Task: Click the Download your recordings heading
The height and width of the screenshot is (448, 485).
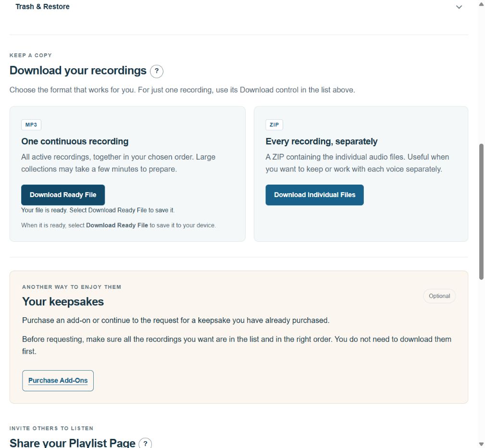Action: (78, 71)
